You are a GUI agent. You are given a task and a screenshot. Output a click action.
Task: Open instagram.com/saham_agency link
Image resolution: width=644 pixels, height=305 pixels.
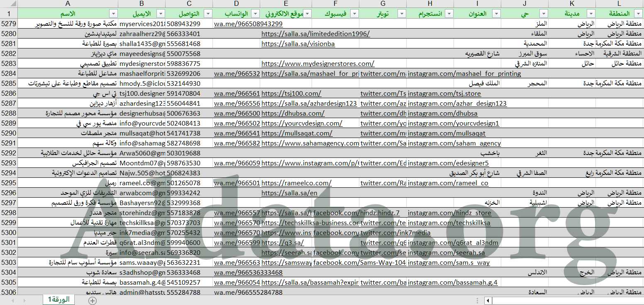pos(454,143)
